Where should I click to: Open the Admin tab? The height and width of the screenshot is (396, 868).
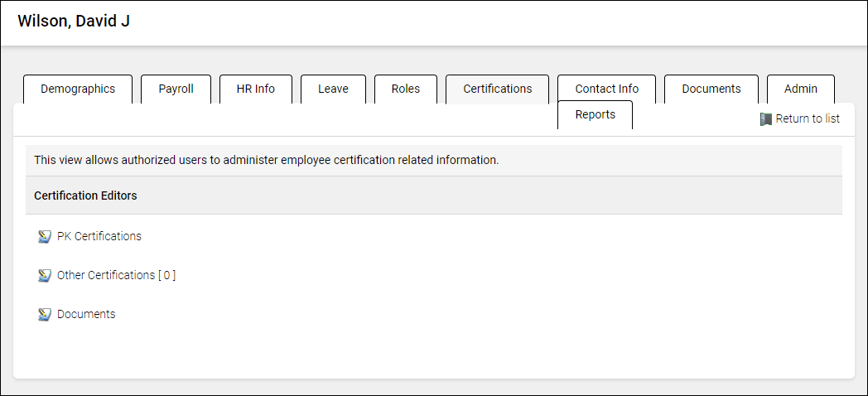pos(801,89)
